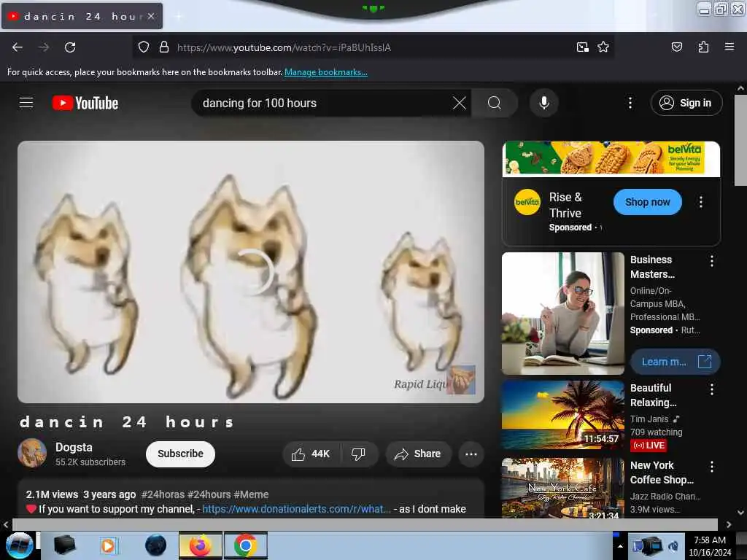This screenshot has width=747, height=560.
Task: Share the video with the Share button
Action: pyautogui.click(x=418, y=454)
